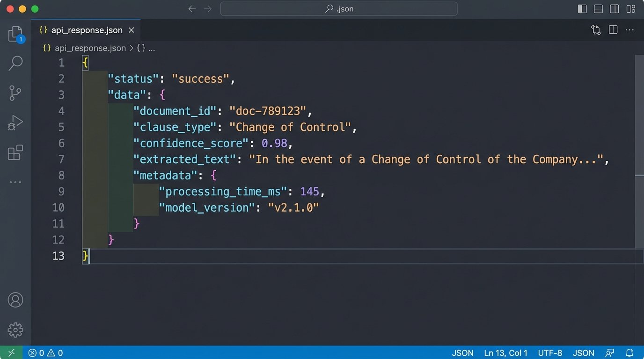
Task: Toggle the primary side bar
Action: 582,9
